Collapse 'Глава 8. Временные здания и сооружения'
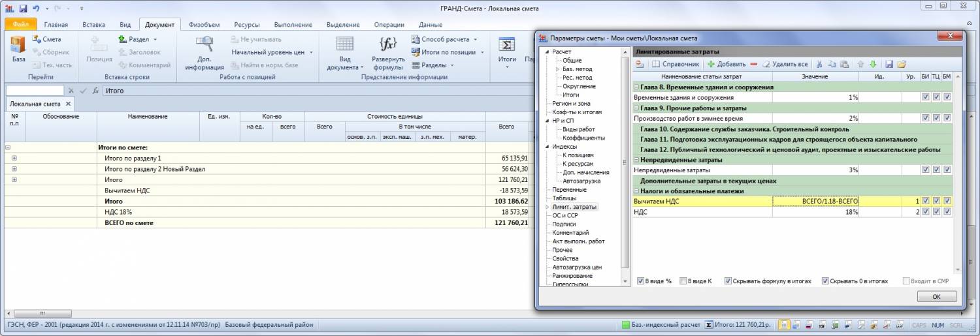980x336 pixels. click(x=636, y=87)
